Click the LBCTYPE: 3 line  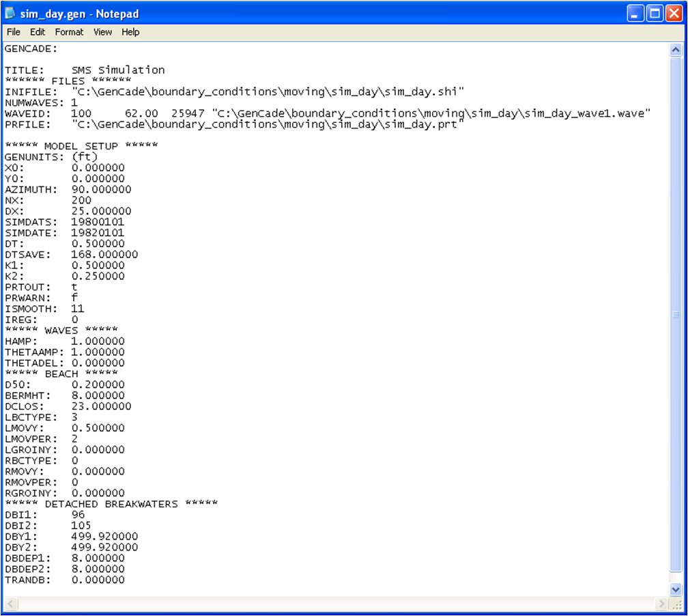(41, 417)
